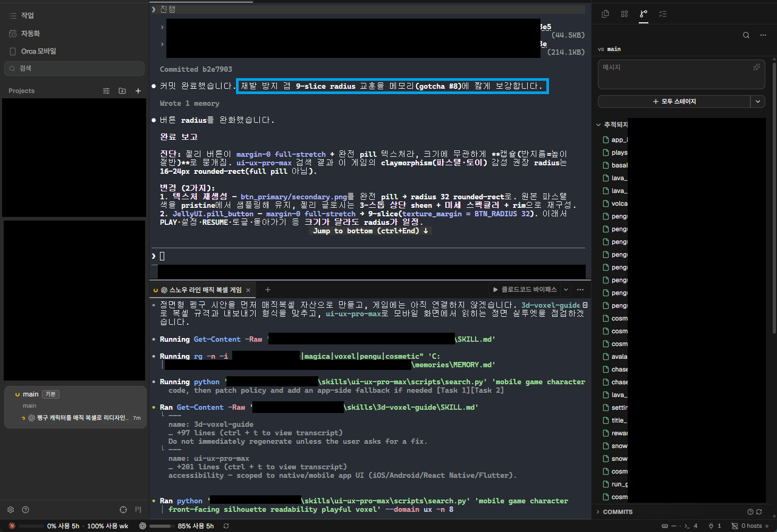Refresh the COMMITS section

pos(759,512)
